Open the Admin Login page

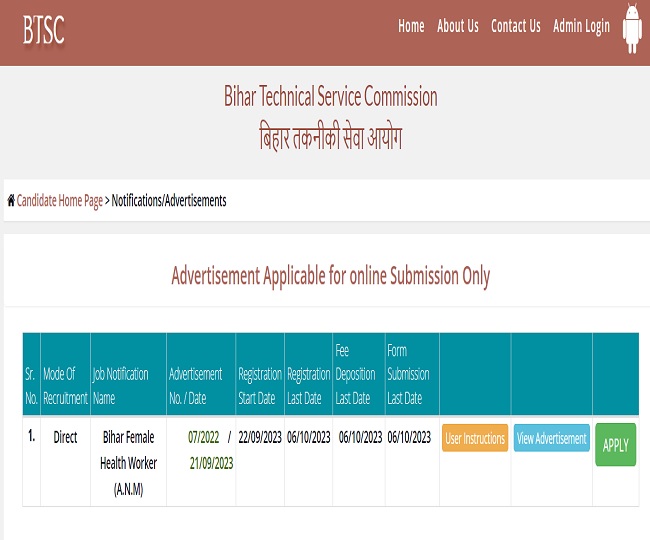tap(581, 27)
